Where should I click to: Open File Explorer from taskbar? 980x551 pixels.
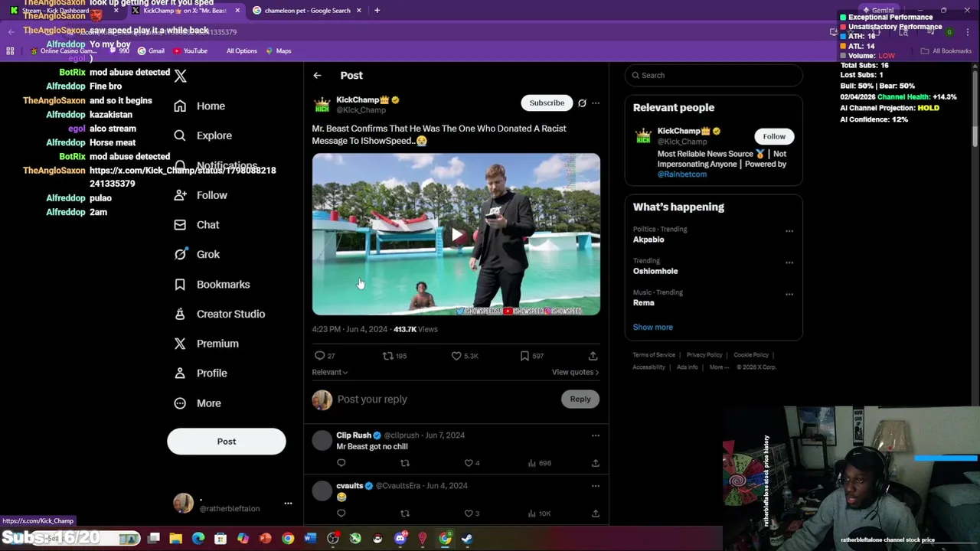[x=176, y=539]
